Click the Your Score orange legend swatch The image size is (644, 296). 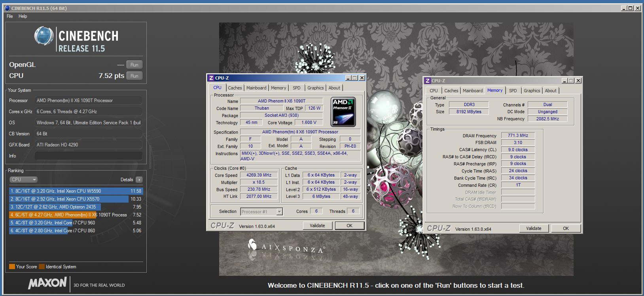12,267
